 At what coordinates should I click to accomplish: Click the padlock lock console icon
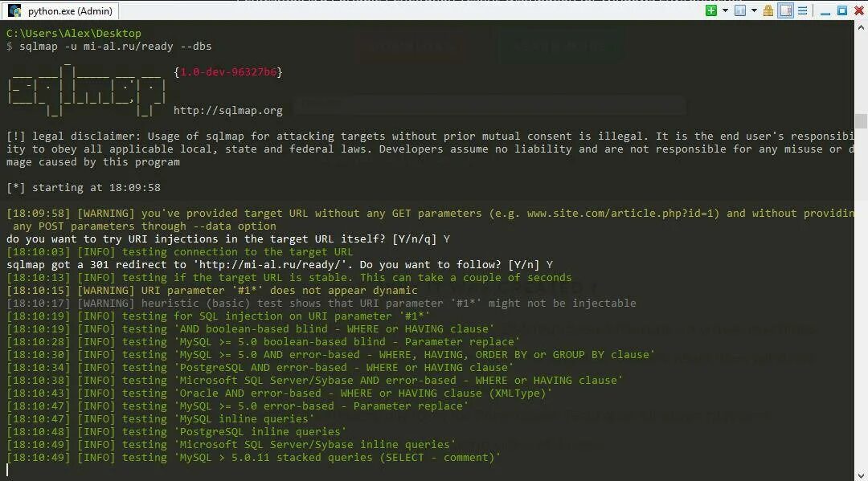pyautogui.click(x=768, y=10)
